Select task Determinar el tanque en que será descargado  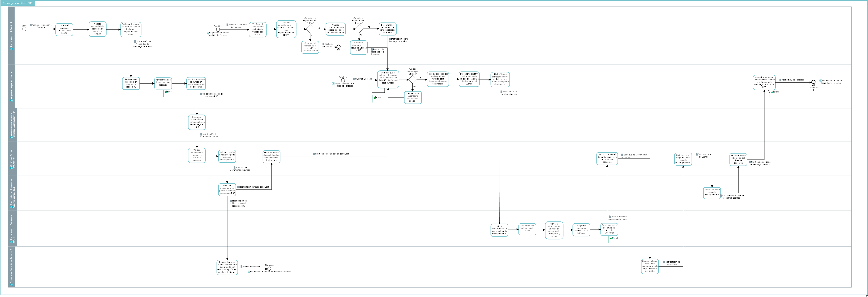[387, 29]
